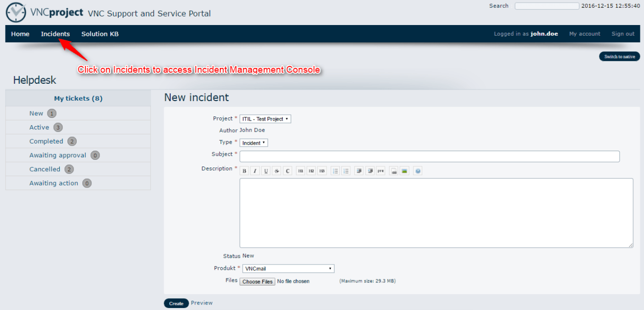Click the strikethrough formatting icon
644x310 pixels.
click(x=277, y=171)
